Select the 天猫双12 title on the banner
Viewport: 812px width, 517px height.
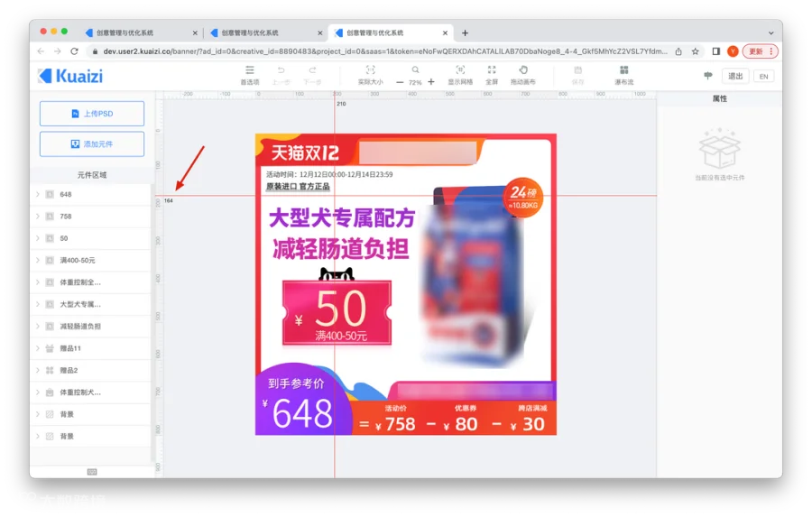pos(305,152)
